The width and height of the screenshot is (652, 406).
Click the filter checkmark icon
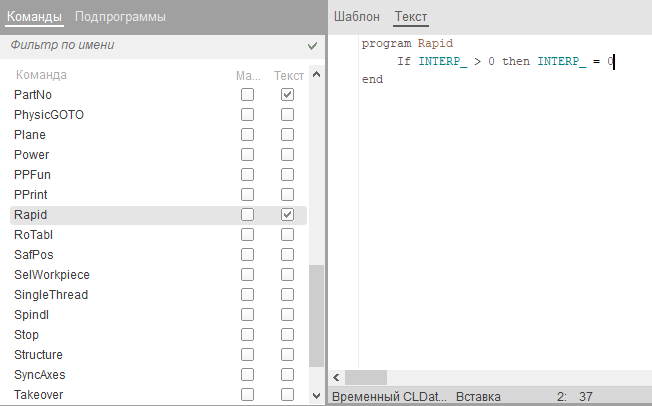pyautogui.click(x=313, y=46)
